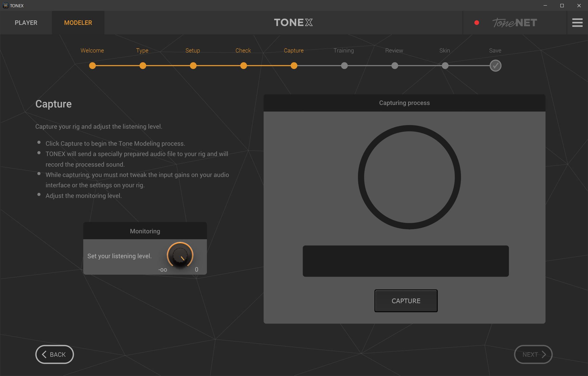The image size is (588, 376).
Task: Select the Review step marker
Action: pos(395,66)
